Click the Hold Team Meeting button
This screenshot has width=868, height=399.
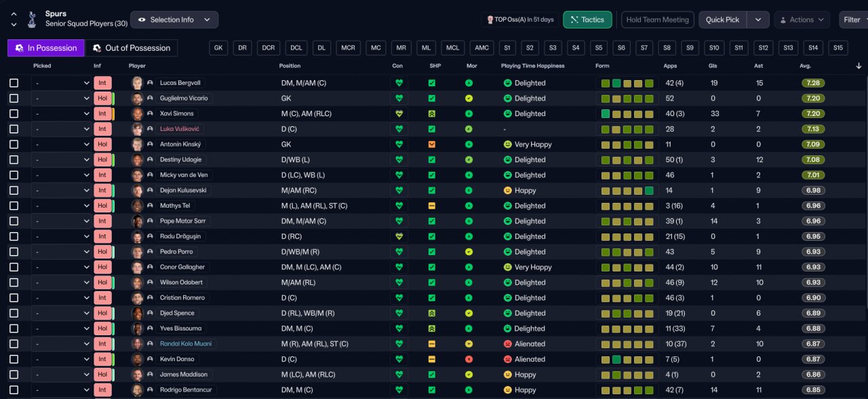[x=657, y=20]
